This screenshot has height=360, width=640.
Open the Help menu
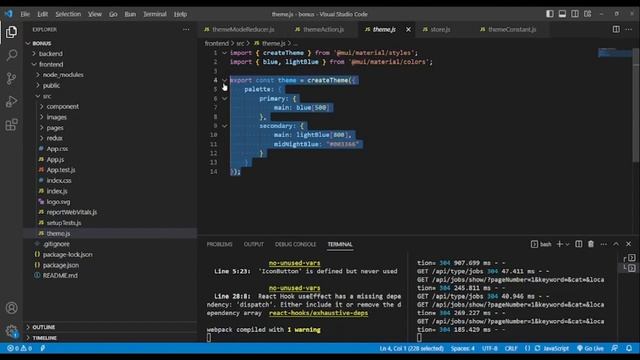click(180, 14)
